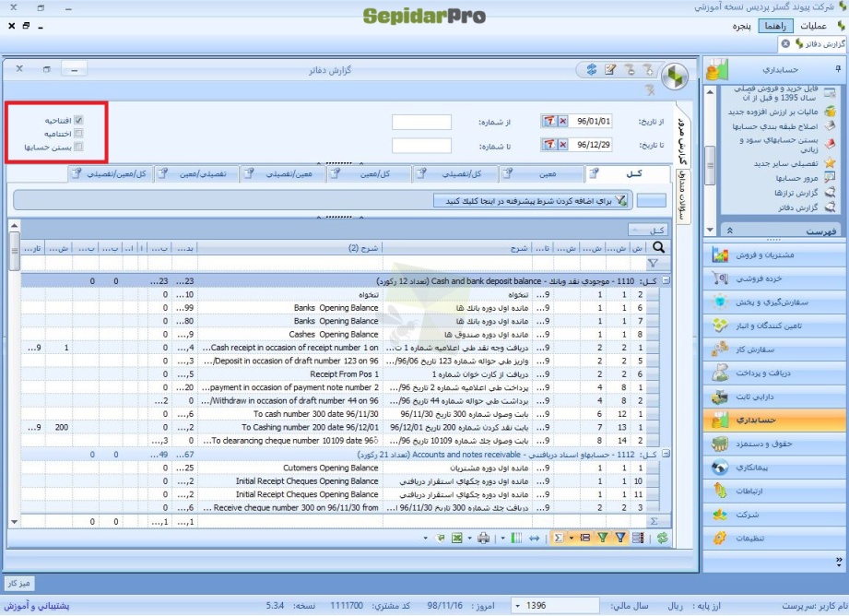Click the blue funnel filter icon

point(620,538)
